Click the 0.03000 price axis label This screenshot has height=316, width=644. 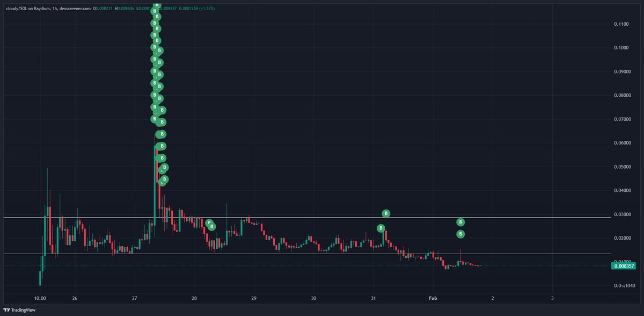coord(623,214)
